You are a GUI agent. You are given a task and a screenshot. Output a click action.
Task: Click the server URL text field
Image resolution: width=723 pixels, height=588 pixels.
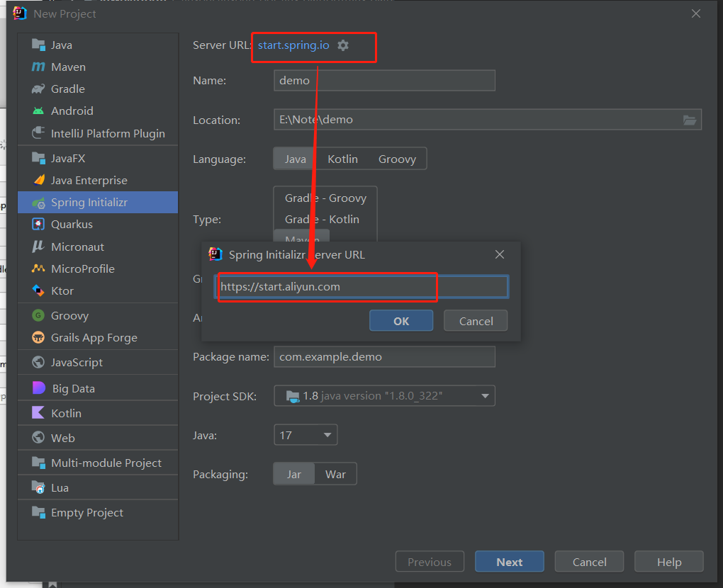pyautogui.click(x=361, y=287)
